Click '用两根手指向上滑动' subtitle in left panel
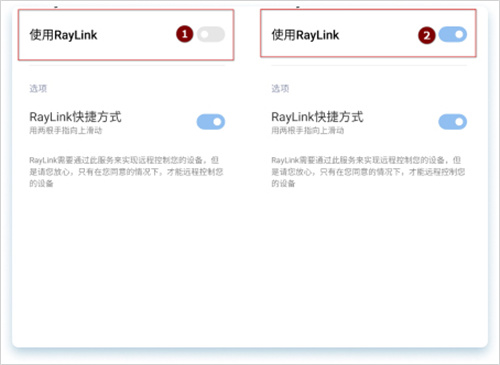The image size is (500, 365). coord(66,130)
